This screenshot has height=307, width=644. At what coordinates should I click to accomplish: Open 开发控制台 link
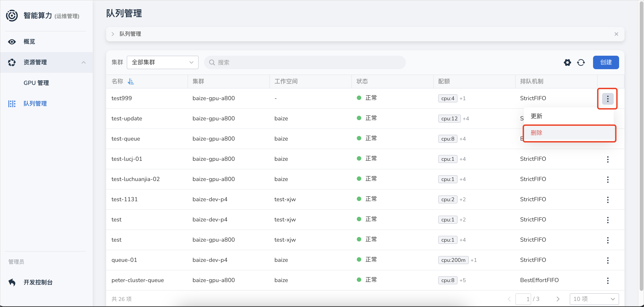pyautogui.click(x=38, y=282)
